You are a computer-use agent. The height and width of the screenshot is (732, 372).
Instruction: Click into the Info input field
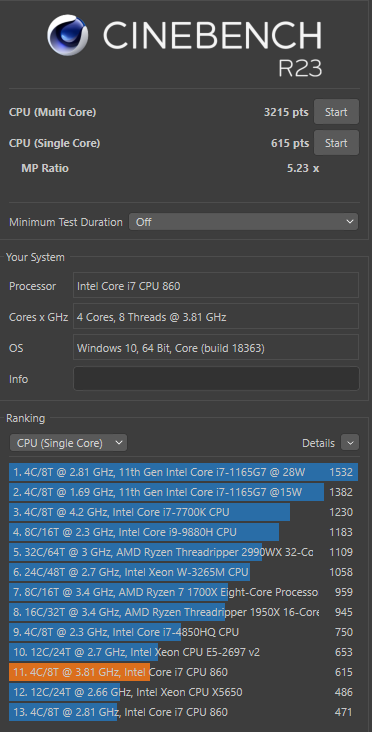coord(216,379)
